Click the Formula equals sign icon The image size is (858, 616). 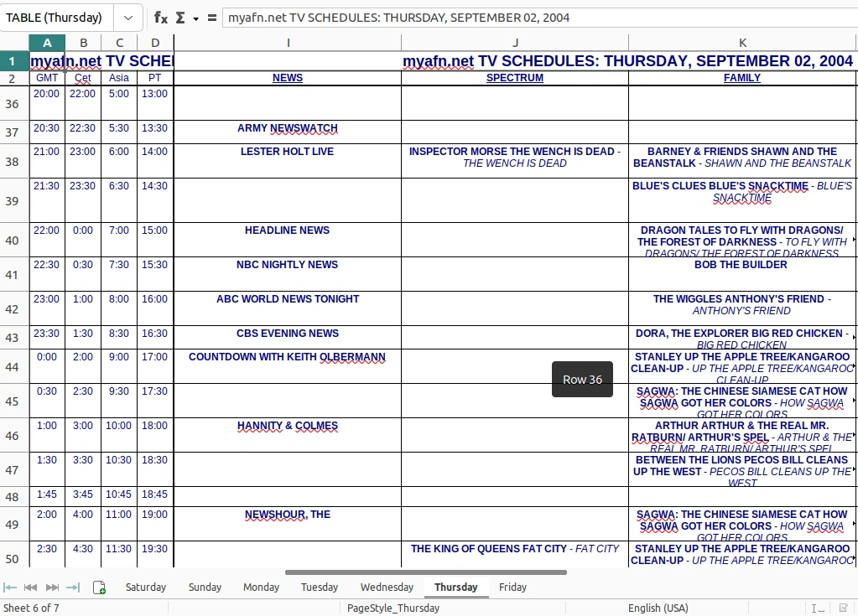(x=211, y=18)
